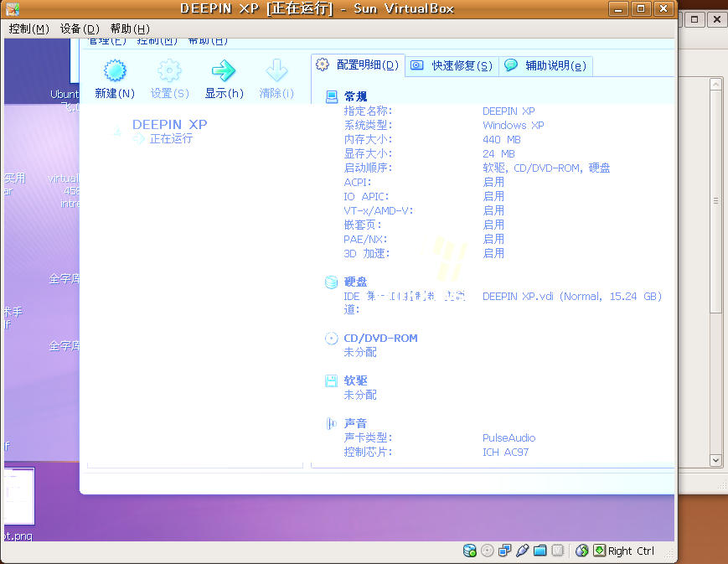Click the PulseAudio sound driver value
The image size is (728, 564).
(509, 438)
